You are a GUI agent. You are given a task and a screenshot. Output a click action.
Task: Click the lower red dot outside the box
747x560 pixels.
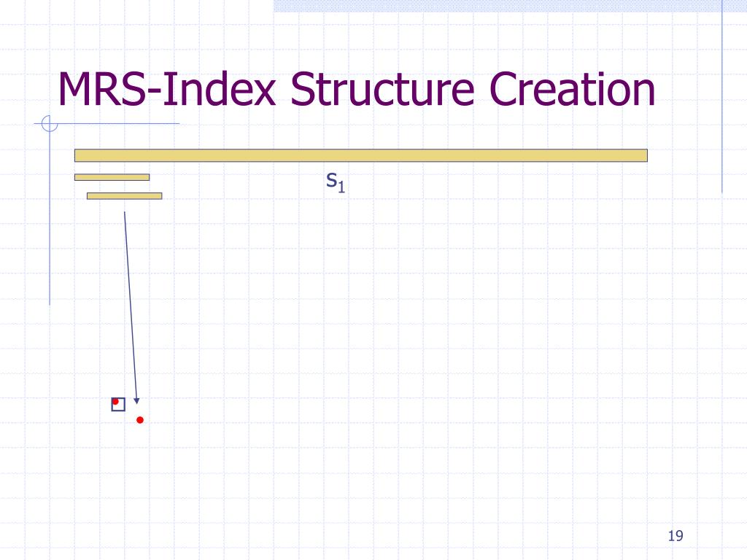tap(140, 420)
